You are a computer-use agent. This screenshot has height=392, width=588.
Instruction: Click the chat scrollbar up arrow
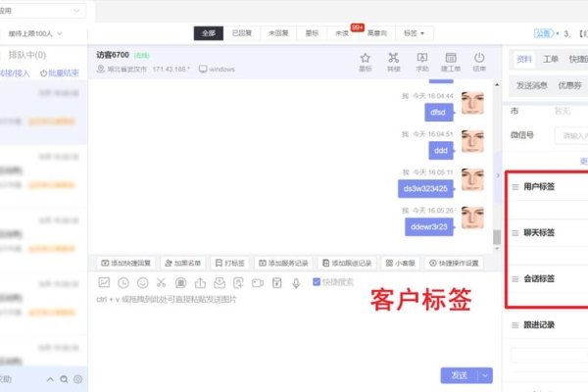[497, 85]
